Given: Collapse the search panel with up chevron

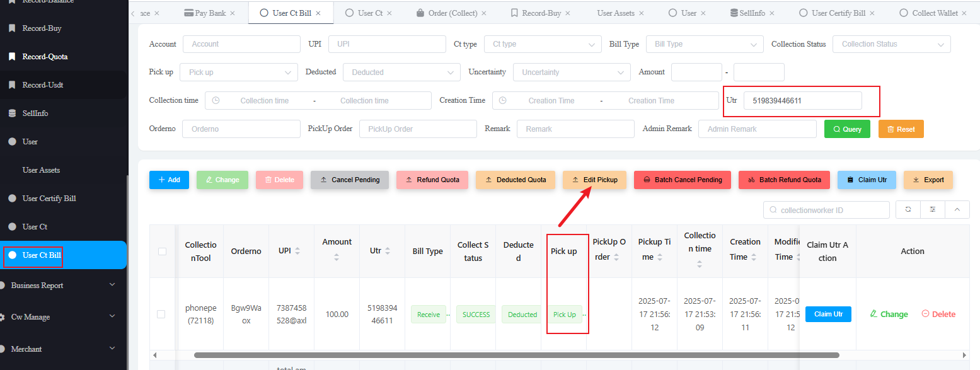Looking at the screenshot, I should click(x=957, y=209).
